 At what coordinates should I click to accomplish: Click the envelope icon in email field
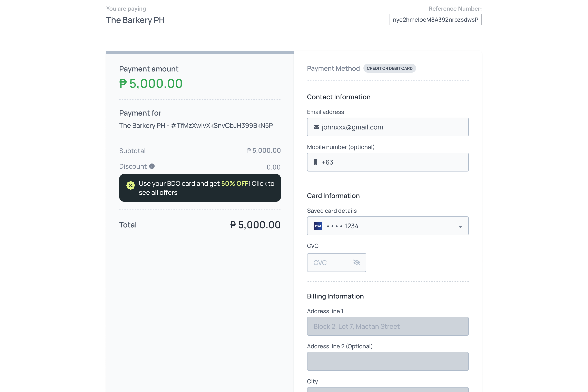pyautogui.click(x=316, y=127)
